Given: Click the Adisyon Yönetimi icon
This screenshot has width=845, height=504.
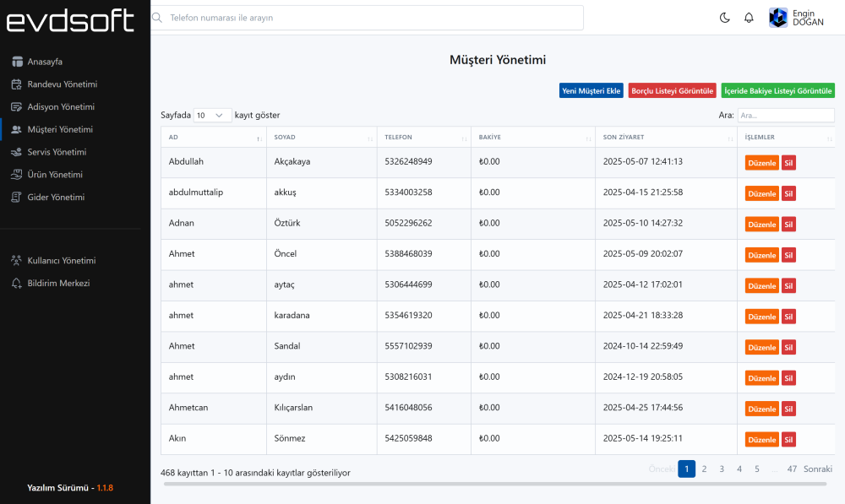Looking at the screenshot, I should tap(18, 107).
